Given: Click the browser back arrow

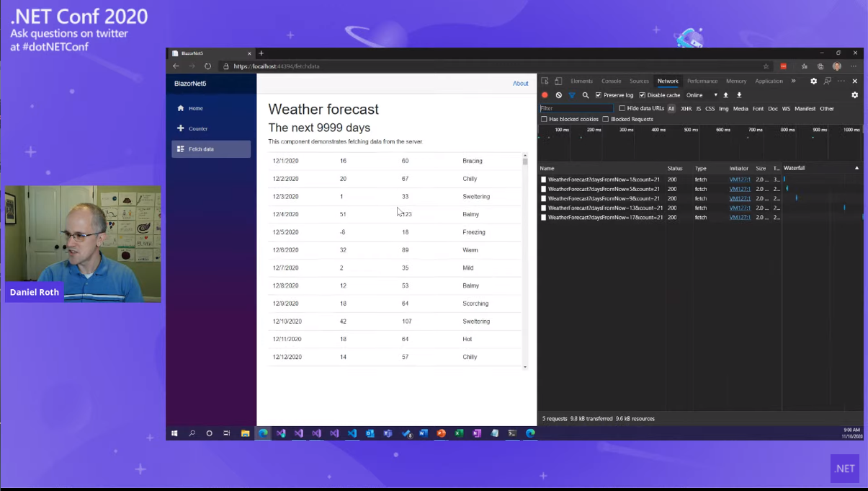Looking at the screenshot, I should point(176,66).
